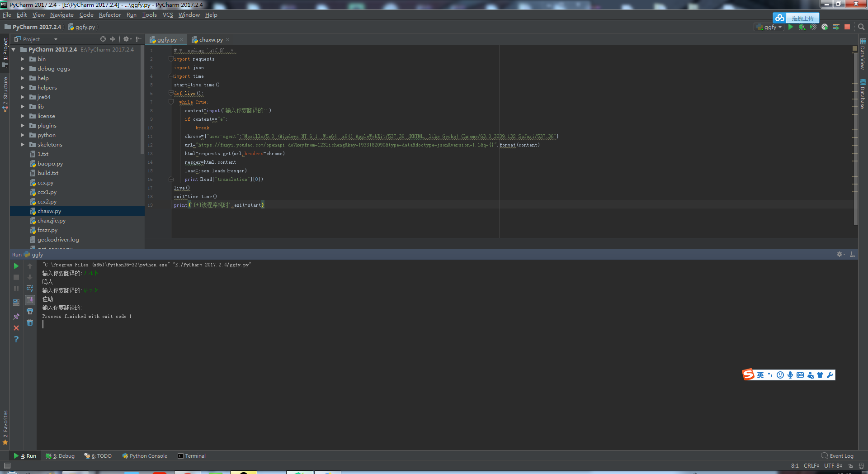Collapse all in the Project tree

(x=113, y=39)
